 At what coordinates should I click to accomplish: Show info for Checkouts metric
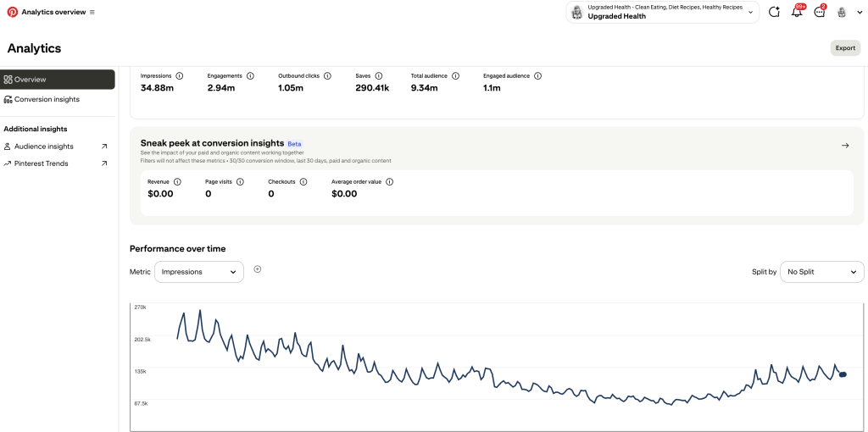tap(303, 181)
